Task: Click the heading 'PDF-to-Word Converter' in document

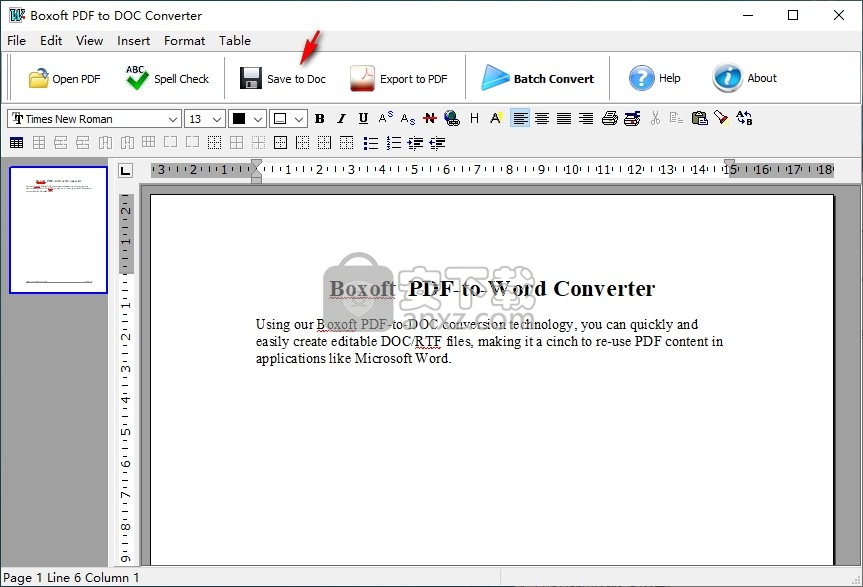Action: [x=532, y=288]
